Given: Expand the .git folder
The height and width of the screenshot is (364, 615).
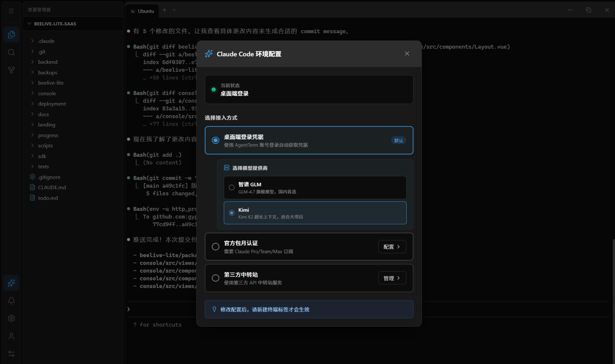Looking at the screenshot, I should pyautogui.click(x=73, y=51).
